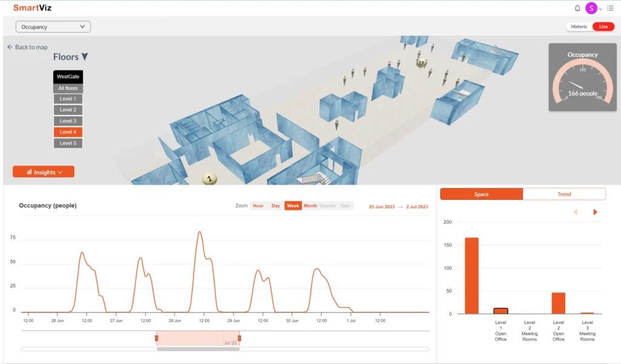Select the Space tab
The width and height of the screenshot is (621, 364).
click(482, 194)
